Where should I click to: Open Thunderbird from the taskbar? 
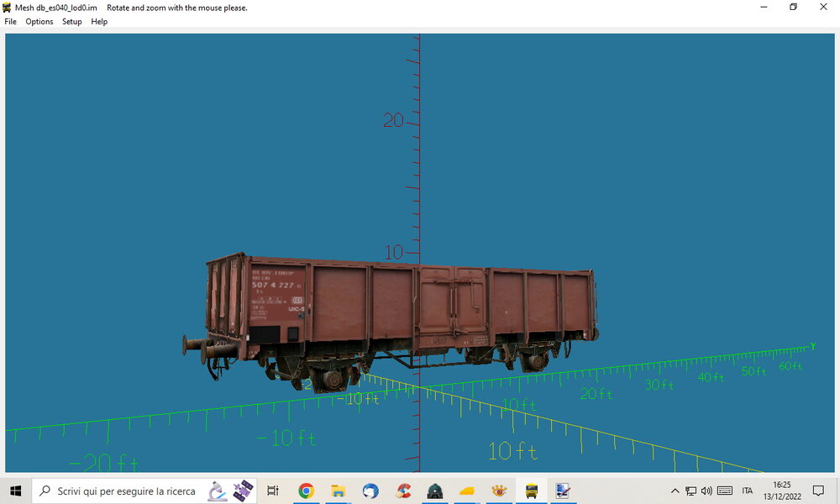pyautogui.click(x=370, y=491)
